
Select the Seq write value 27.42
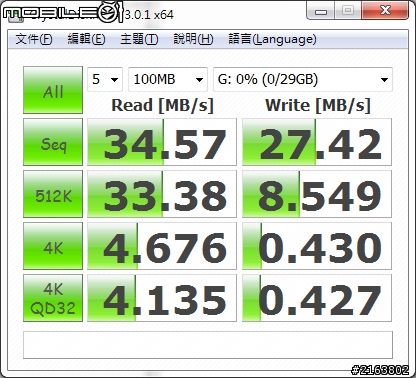pos(317,142)
